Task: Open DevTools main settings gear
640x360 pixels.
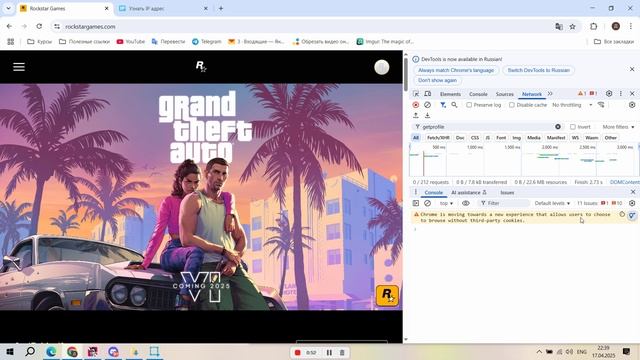Action: point(609,94)
